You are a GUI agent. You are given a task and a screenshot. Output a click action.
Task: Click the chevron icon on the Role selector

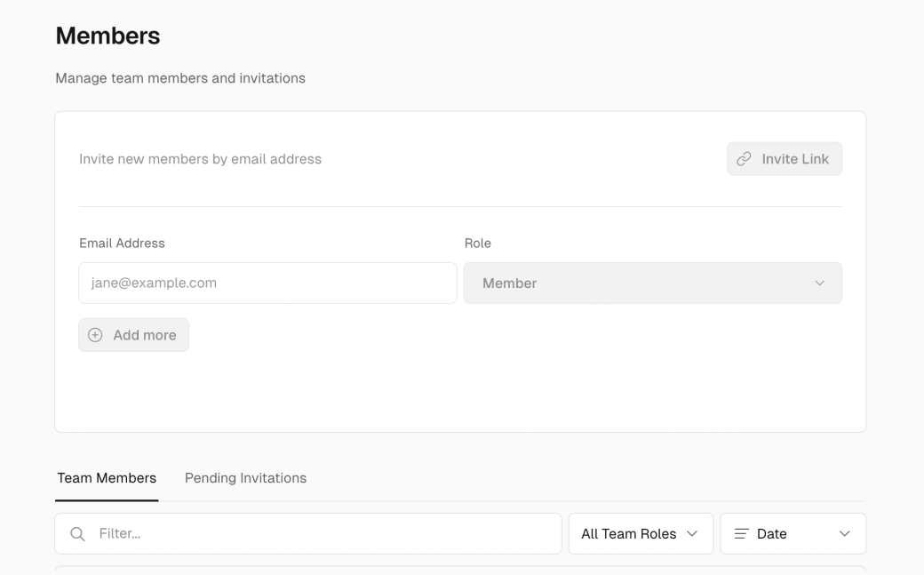(820, 283)
